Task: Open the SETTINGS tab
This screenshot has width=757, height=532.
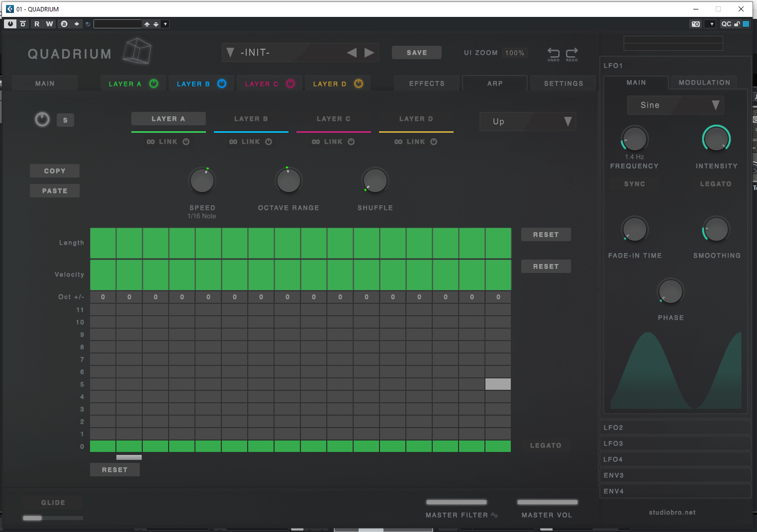Action: point(564,84)
